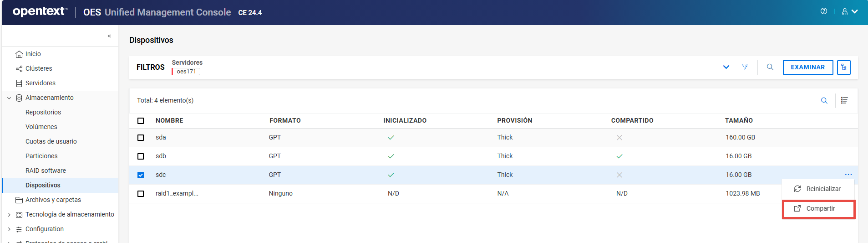Click the filter funnel icon
The image size is (868, 243).
(x=745, y=67)
